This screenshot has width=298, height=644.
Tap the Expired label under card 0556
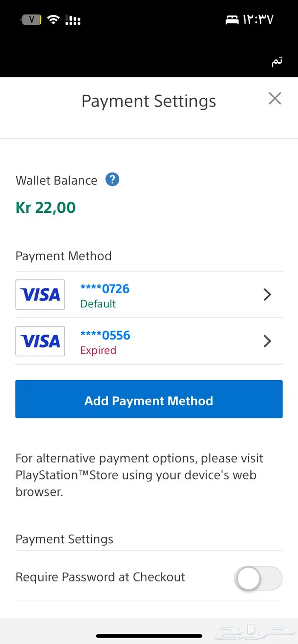click(98, 350)
